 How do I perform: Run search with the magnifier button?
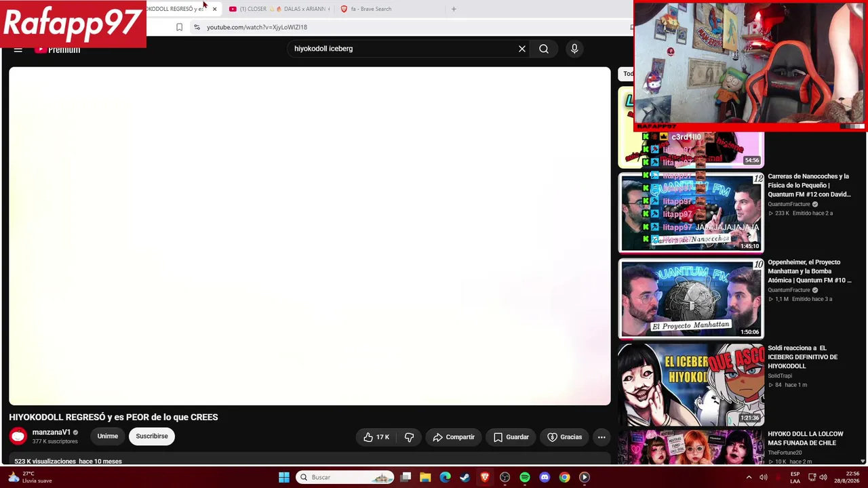[x=544, y=49]
